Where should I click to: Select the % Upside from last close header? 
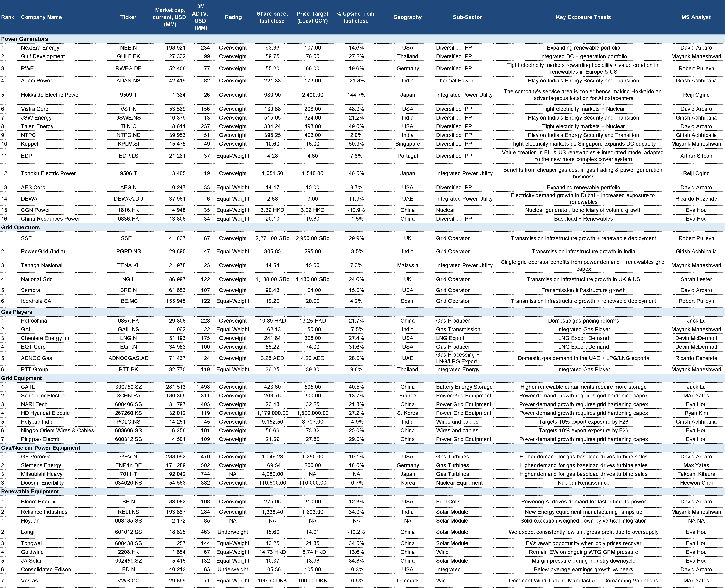[x=355, y=17]
